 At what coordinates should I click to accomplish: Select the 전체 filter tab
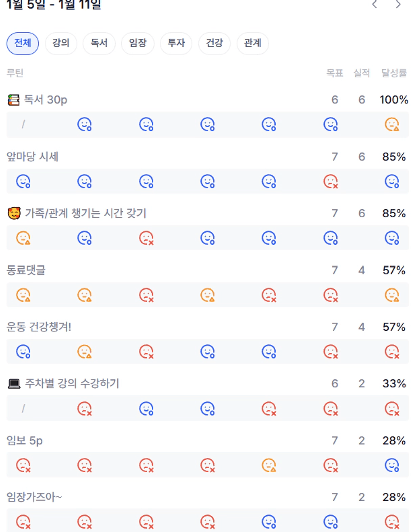tap(23, 43)
